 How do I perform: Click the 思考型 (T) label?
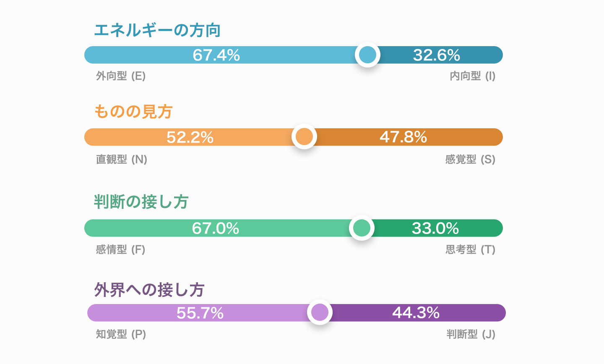coord(470,250)
